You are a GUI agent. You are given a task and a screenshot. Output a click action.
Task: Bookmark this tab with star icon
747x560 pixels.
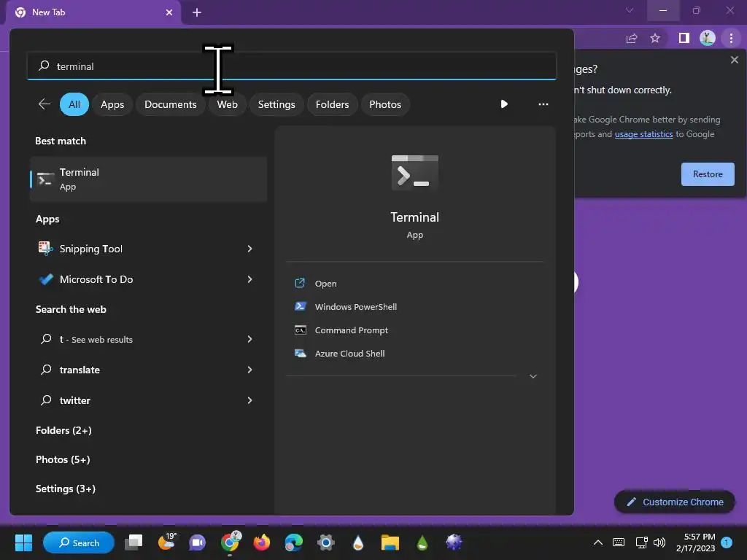[655, 38]
